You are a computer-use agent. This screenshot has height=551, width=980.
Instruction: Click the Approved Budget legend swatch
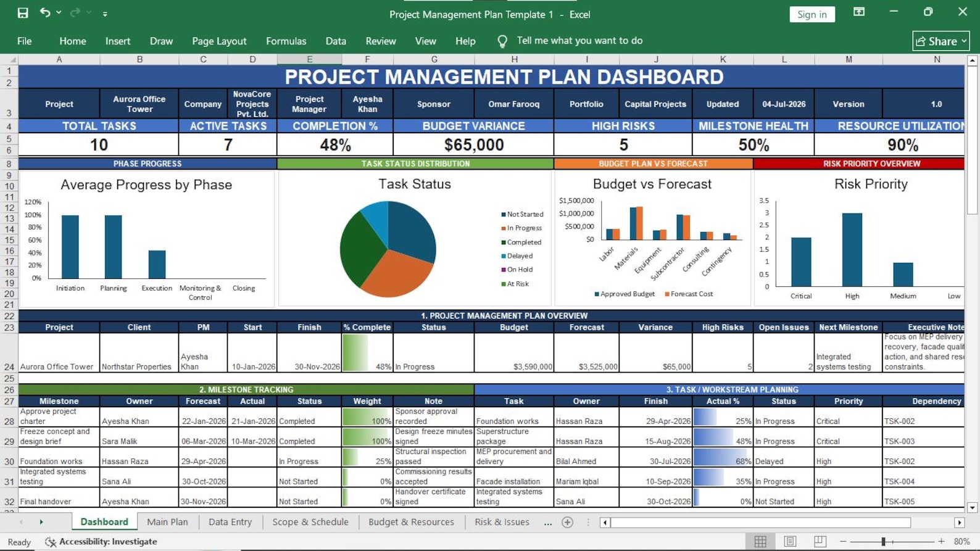pos(597,294)
